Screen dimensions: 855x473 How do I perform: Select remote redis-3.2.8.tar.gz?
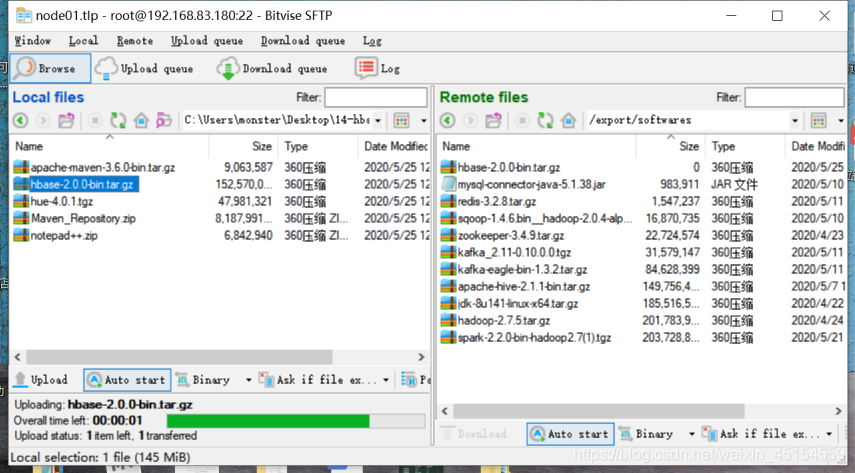click(x=497, y=201)
